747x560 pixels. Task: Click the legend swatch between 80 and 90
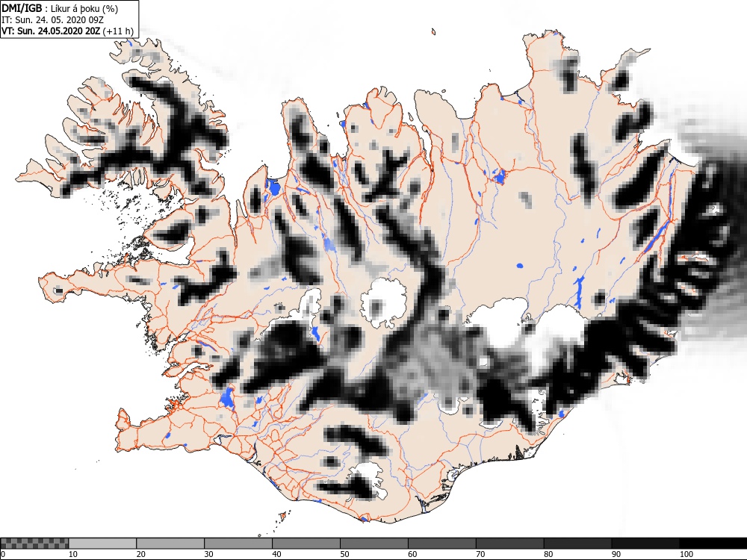click(578, 544)
